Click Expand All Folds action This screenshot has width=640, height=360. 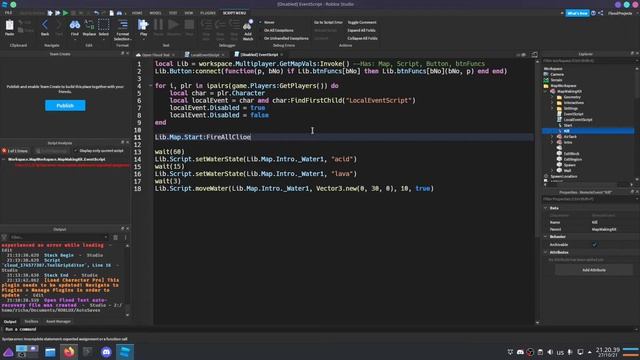pos(362,30)
